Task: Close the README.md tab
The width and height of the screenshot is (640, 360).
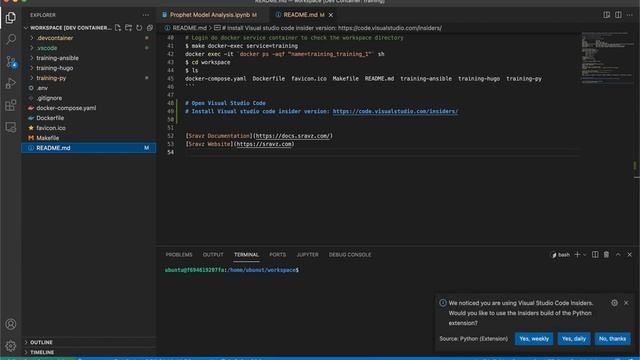Action: (331, 15)
